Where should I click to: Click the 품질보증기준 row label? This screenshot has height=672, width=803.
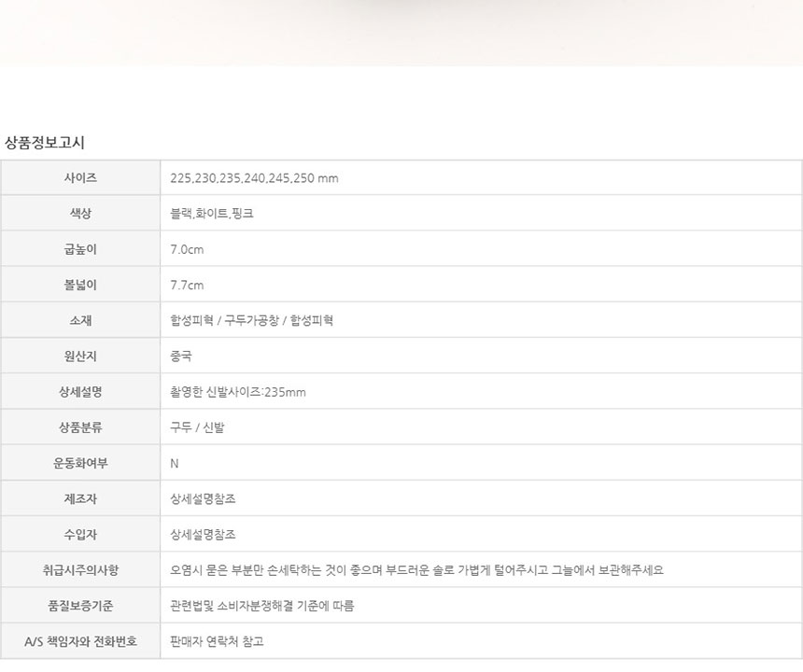80,606
